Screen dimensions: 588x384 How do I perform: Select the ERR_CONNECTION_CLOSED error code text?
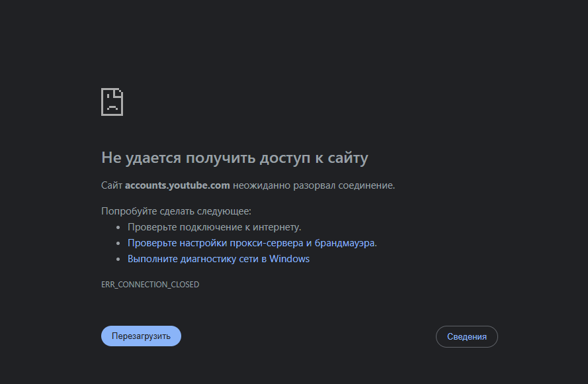(150, 285)
